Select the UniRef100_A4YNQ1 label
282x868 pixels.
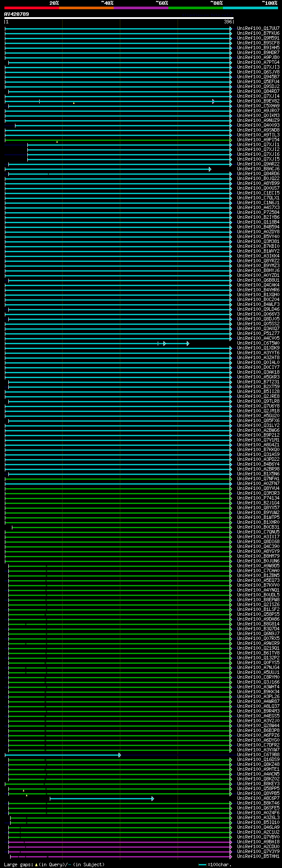pos(258,590)
